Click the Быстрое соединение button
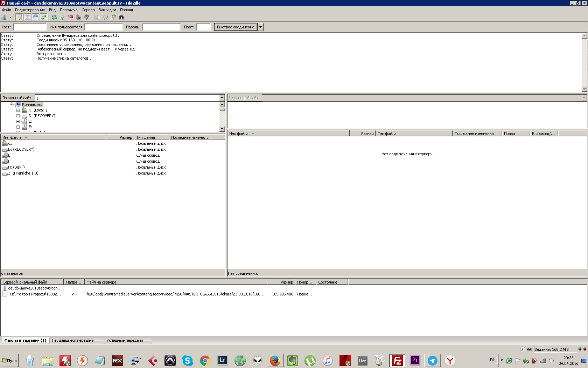Screen dimensions: 588x368 235,27
